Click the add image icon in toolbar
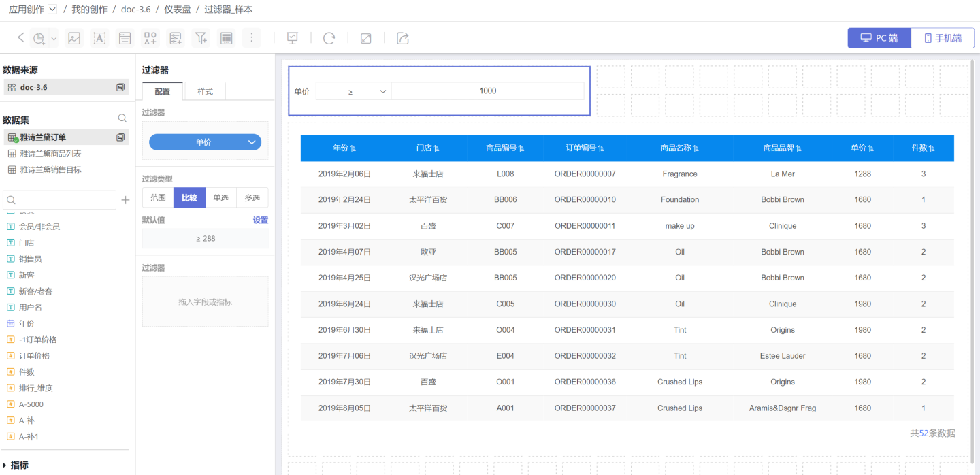The height and width of the screenshot is (475, 980). [x=74, y=38]
